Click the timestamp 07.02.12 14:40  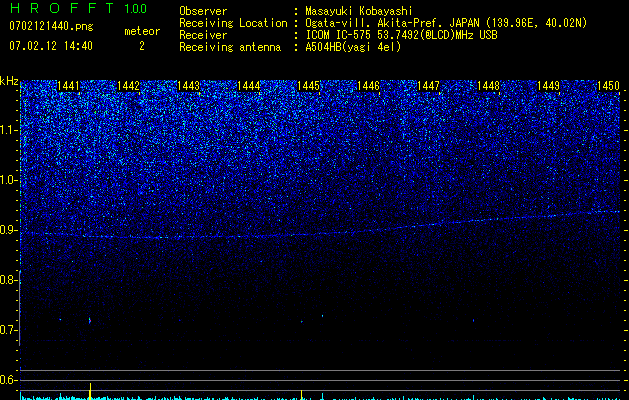51,46
